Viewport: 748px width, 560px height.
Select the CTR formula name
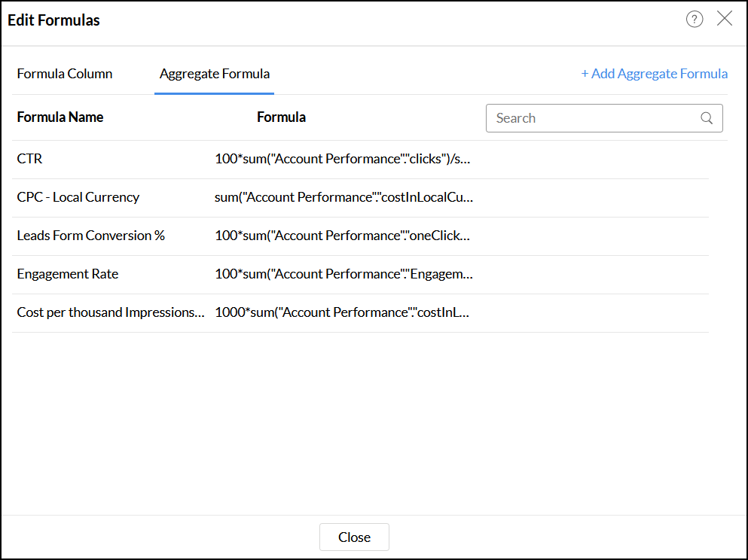click(x=30, y=159)
